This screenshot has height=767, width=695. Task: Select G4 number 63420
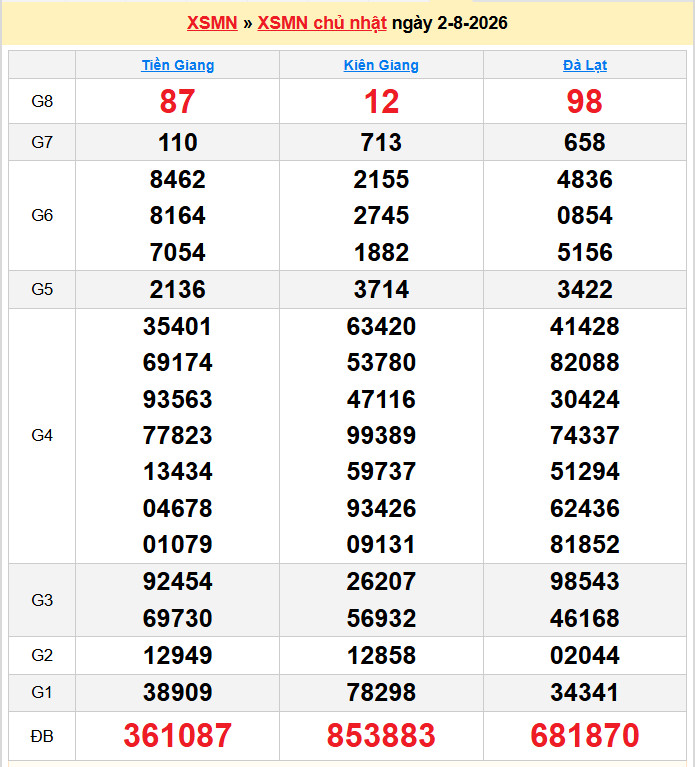click(x=381, y=326)
